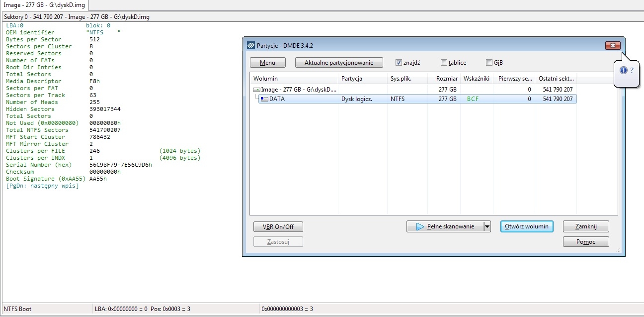
Task: Click the NTFS Boot status bar label
Action: (x=18, y=309)
